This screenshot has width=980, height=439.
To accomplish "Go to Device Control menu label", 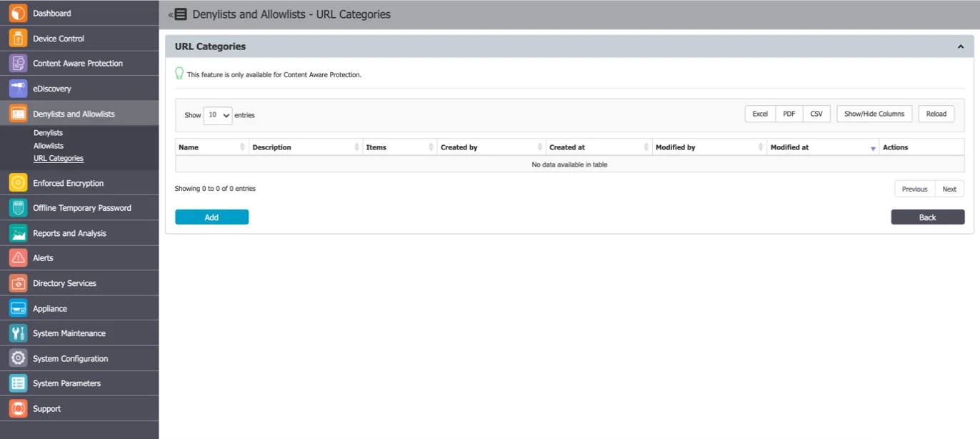I will [x=59, y=39].
